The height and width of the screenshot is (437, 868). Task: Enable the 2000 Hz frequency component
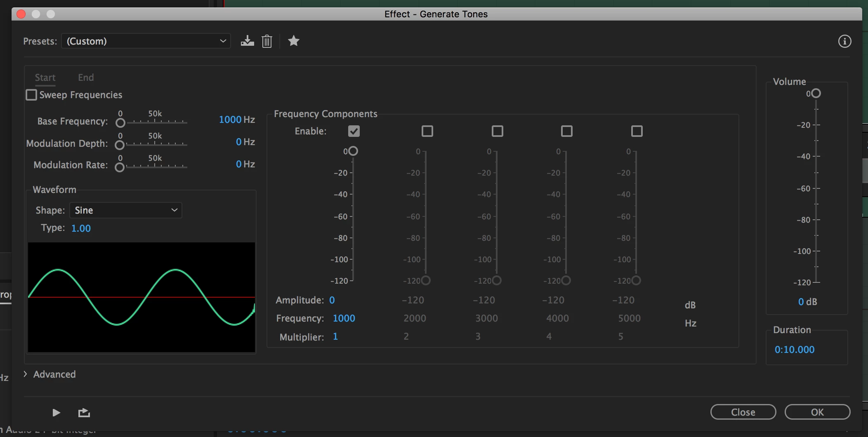tap(427, 131)
